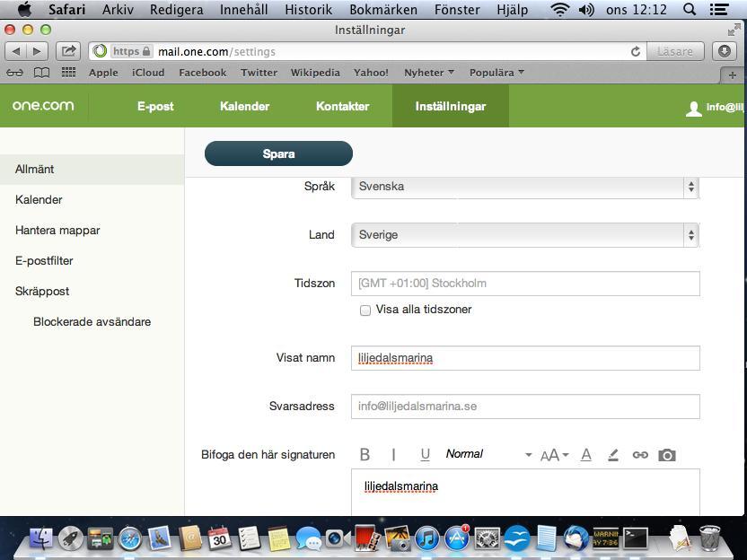Image resolution: width=747 pixels, height=560 pixels.
Task: Open Blockerade avsändare settings
Action: coord(92,321)
